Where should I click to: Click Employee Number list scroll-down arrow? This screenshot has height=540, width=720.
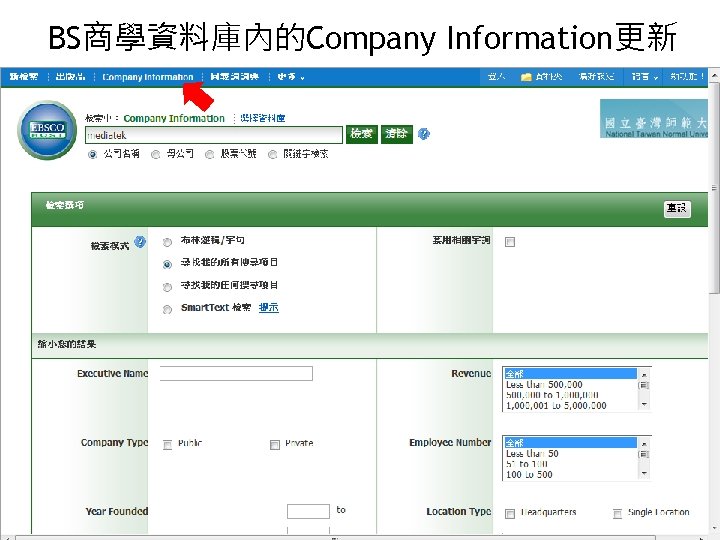pyautogui.click(x=644, y=474)
